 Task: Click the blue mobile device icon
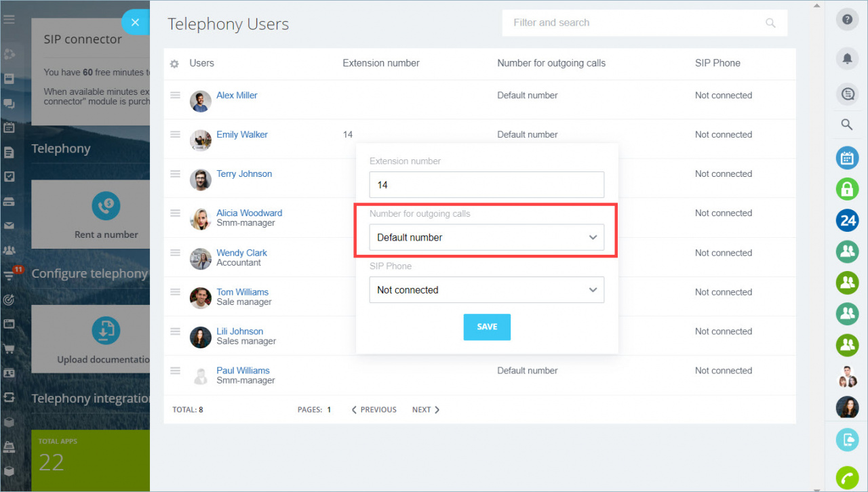coord(847,440)
